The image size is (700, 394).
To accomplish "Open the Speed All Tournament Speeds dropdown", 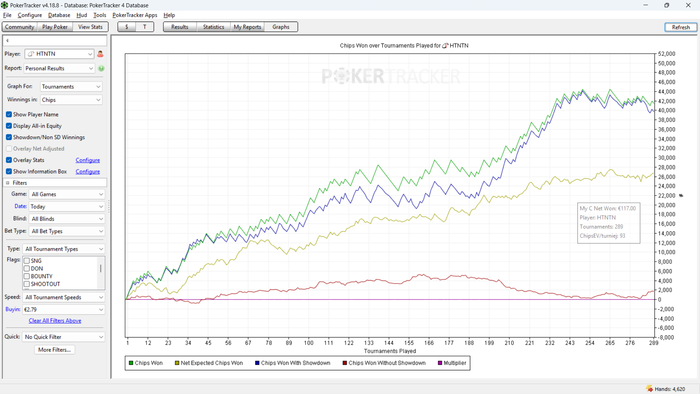I will tap(64, 297).
